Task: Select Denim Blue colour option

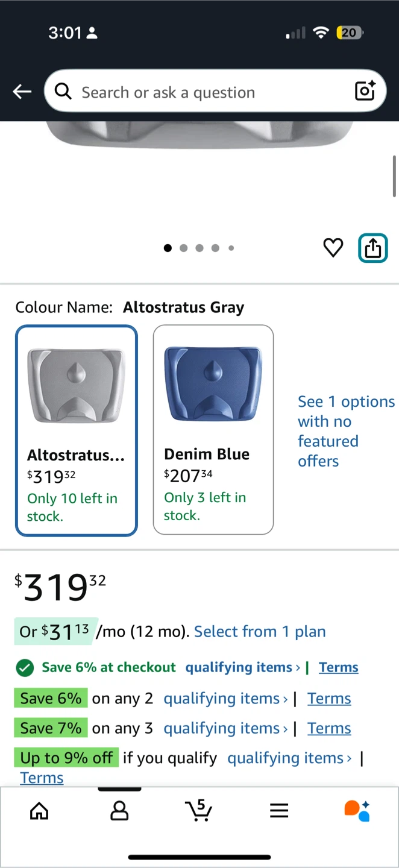Action: [x=213, y=429]
